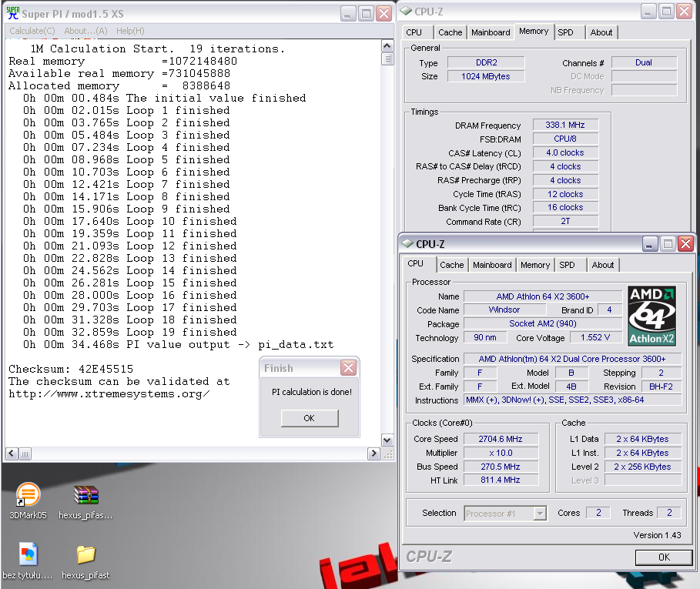Click the FSB:DRAM value CPU/8
The width and height of the screenshot is (700, 589).
(x=564, y=139)
